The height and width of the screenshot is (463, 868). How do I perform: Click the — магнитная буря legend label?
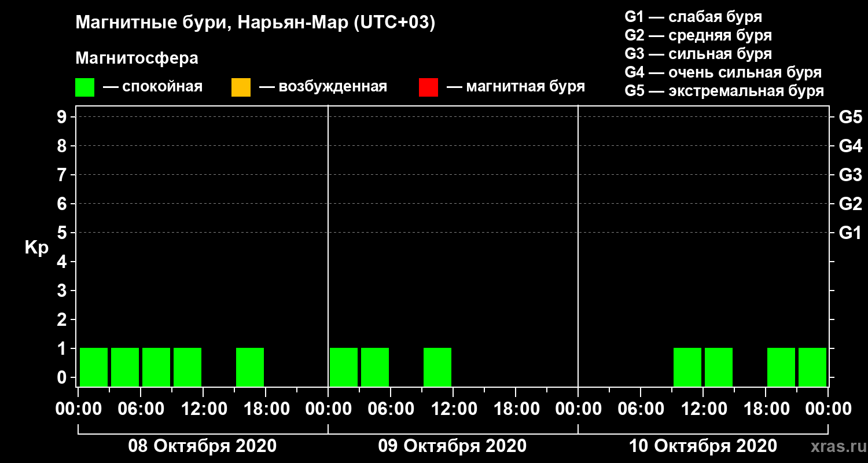[x=516, y=87]
